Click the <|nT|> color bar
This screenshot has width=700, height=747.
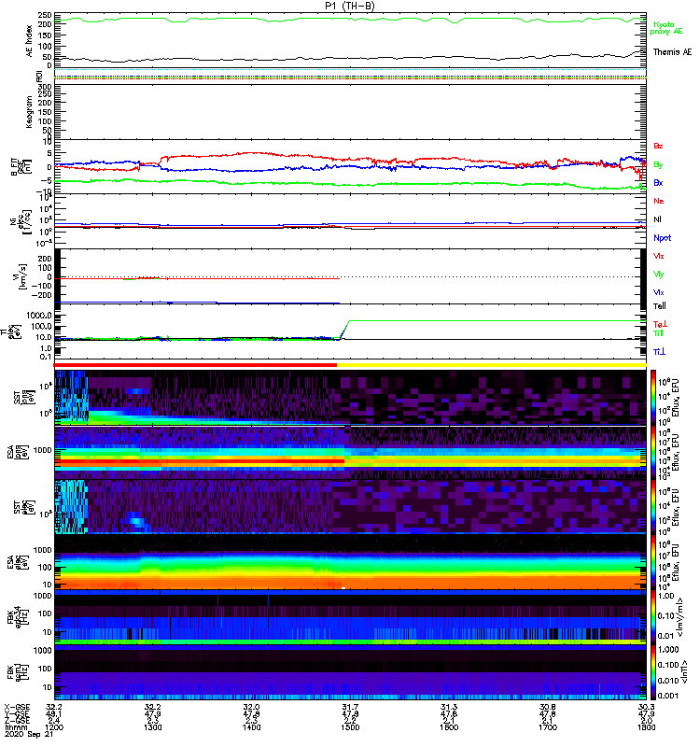coord(653,671)
